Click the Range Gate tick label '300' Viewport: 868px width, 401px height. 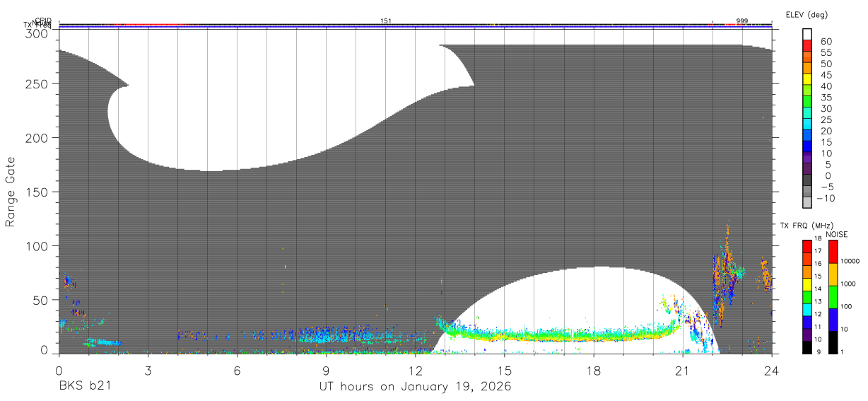(x=37, y=33)
